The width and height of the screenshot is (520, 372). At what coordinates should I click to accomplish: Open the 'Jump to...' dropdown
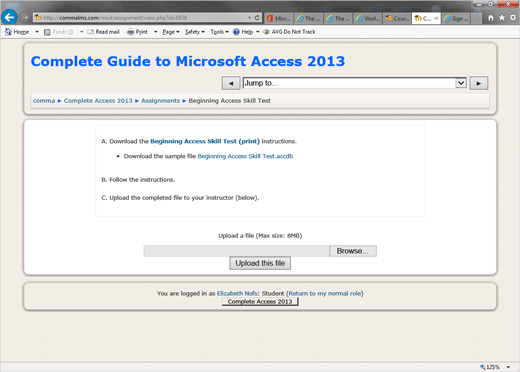355,83
